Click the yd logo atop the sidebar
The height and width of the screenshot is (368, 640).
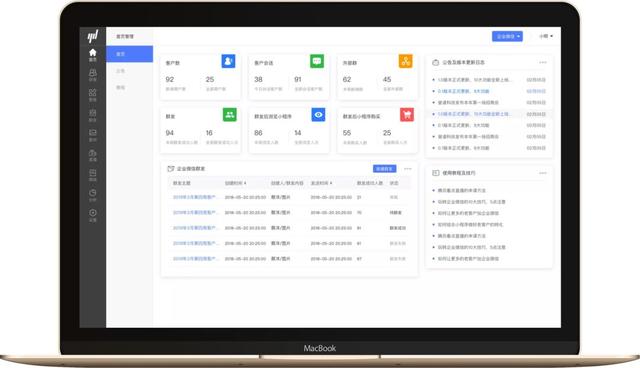click(93, 36)
